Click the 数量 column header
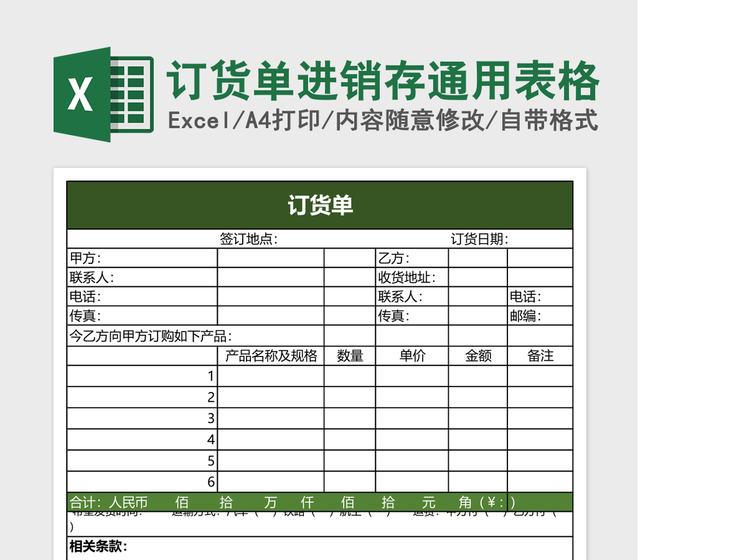 pyautogui.click(x=350, y=356)
